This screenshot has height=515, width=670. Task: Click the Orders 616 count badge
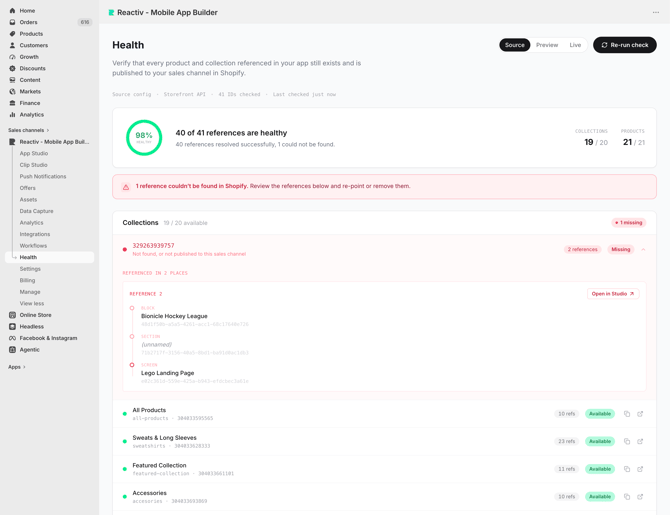[85, 22]
